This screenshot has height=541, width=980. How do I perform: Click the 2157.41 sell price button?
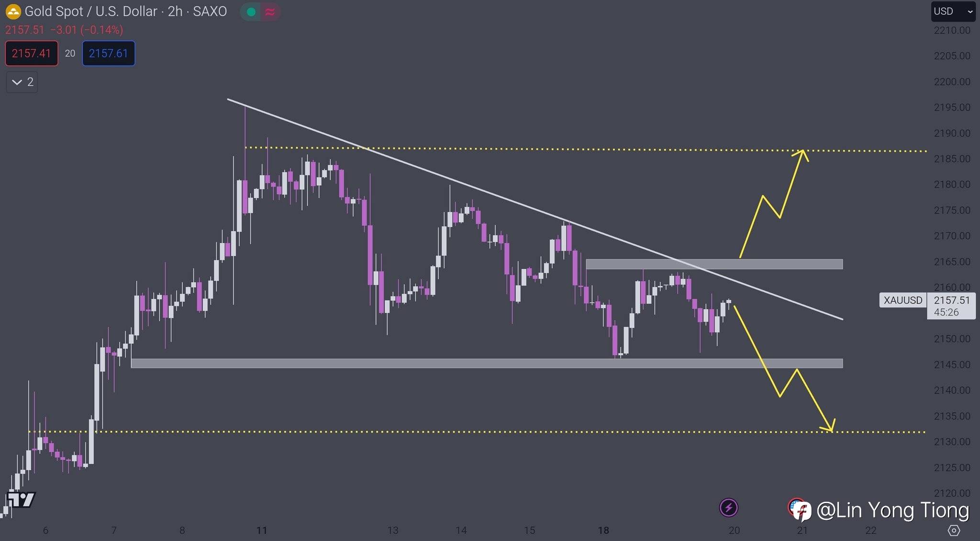pos(32,53)
